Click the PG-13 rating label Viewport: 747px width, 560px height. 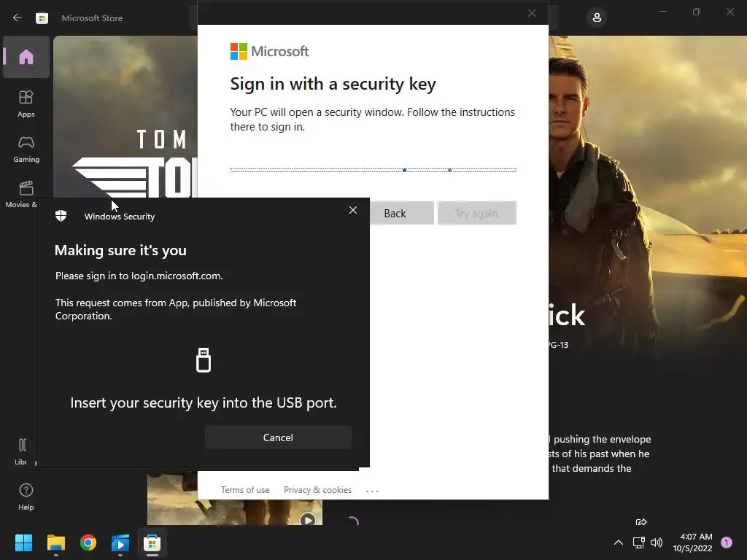[x=557, y=345]
